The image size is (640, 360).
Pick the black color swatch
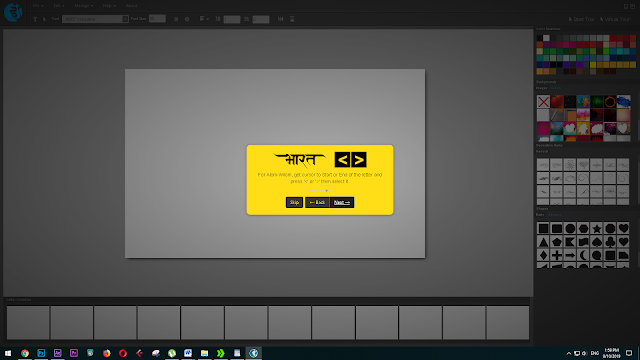540,38
